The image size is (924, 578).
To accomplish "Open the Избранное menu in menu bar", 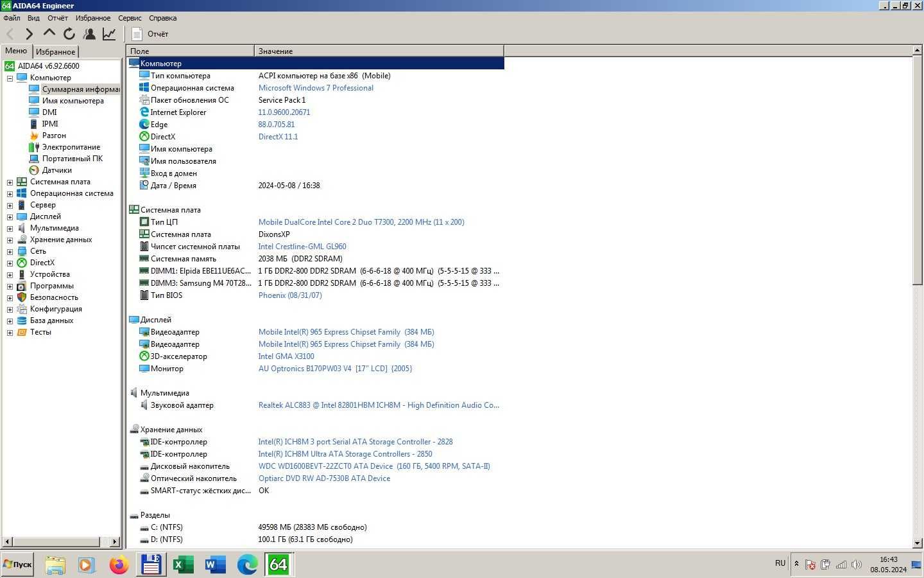I will (93, 18).
